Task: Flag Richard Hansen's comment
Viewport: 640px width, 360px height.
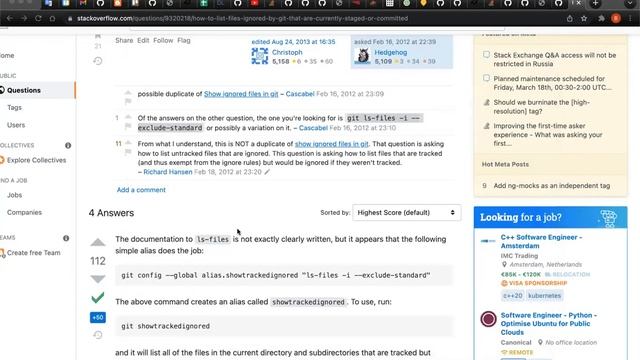Action: pyautogui.click(x=128, y=152)
